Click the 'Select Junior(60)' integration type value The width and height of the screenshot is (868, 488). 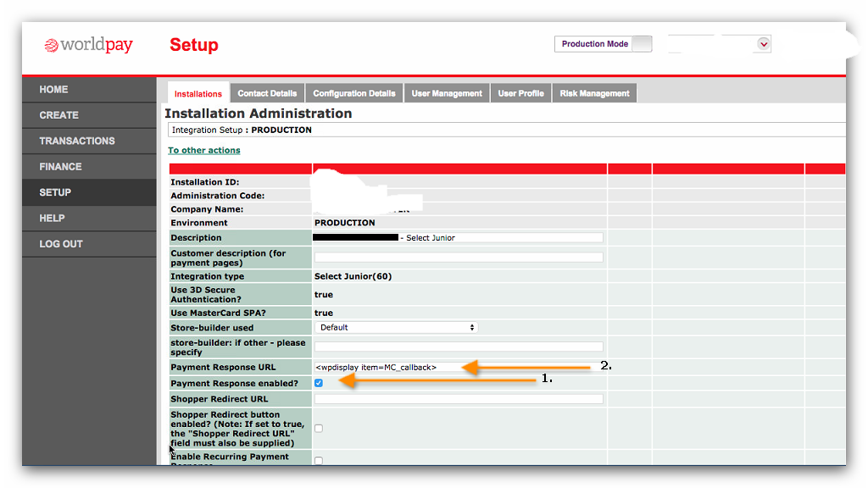point(353,276)
